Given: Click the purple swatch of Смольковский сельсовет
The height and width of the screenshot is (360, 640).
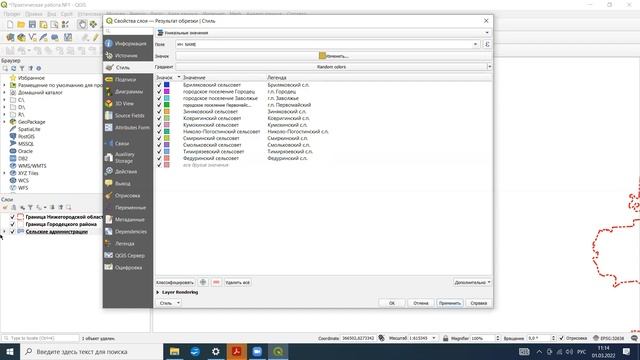Looking at the screenshot, I should 167,145.
